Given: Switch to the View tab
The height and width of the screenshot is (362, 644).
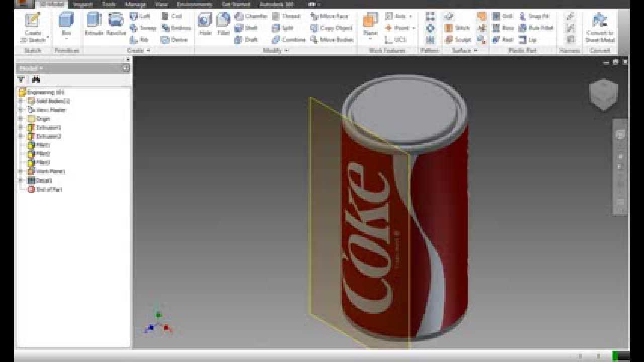Looking at the screenshot, I should [161, 4].
